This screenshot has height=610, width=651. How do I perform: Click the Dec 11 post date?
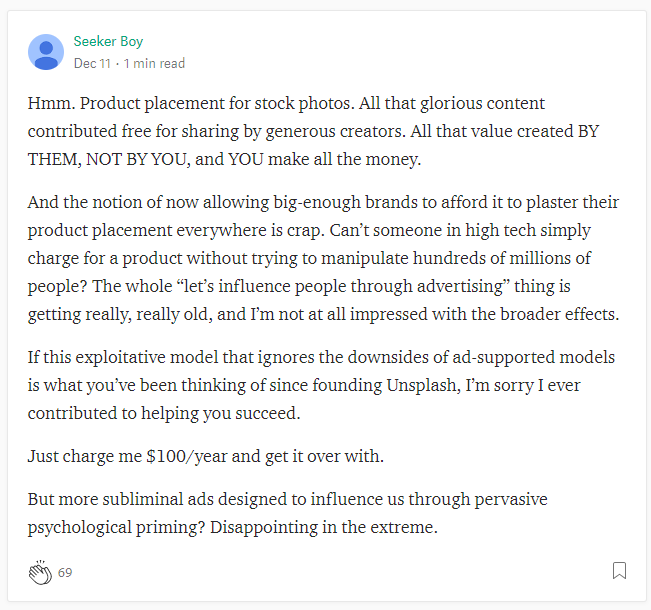[x=92, y=63]
